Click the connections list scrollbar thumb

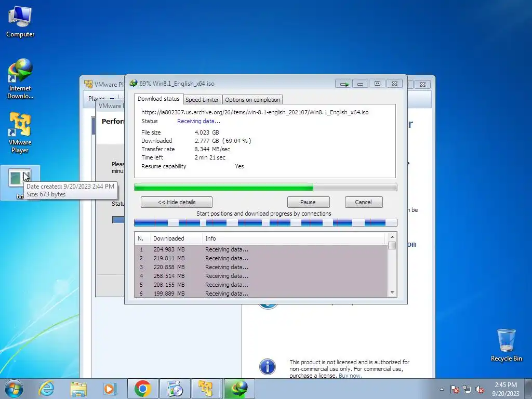click(x=392, y=245)
